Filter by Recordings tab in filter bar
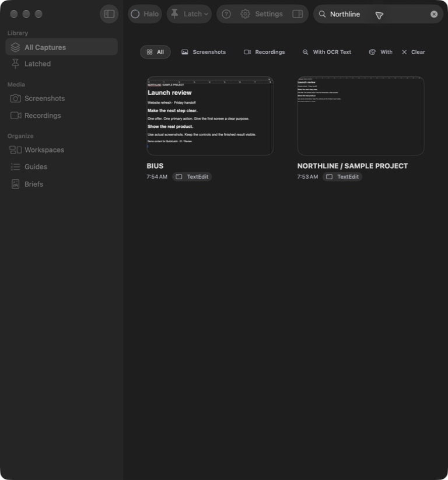The height and width of the screenshot is (480, 448). 264,52
